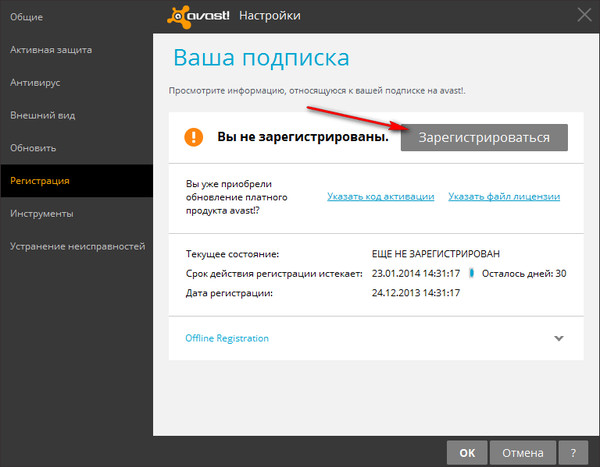
Task: Click the Отмена button
Action: tap(523, 453)
